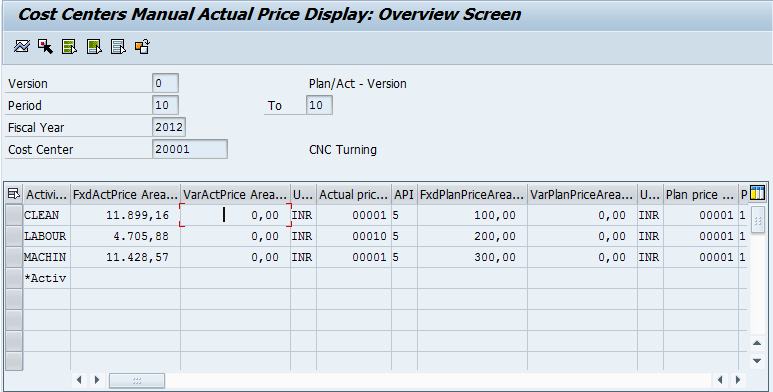
Task: Click the Fiscal Year field 2012
Action: coord(169,127)
